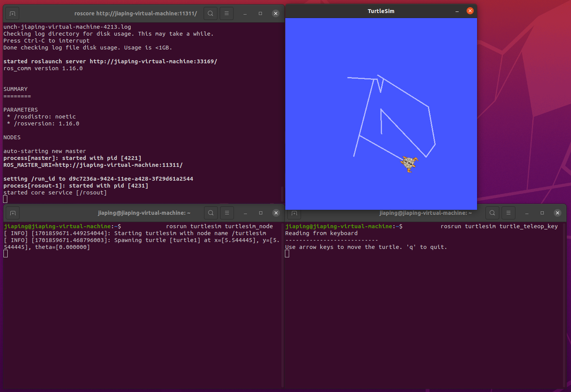The width and height of the screenshot is (571, 392).
Task: Open new tab in turtlesim_node terminal
Action: pos(13,213)
